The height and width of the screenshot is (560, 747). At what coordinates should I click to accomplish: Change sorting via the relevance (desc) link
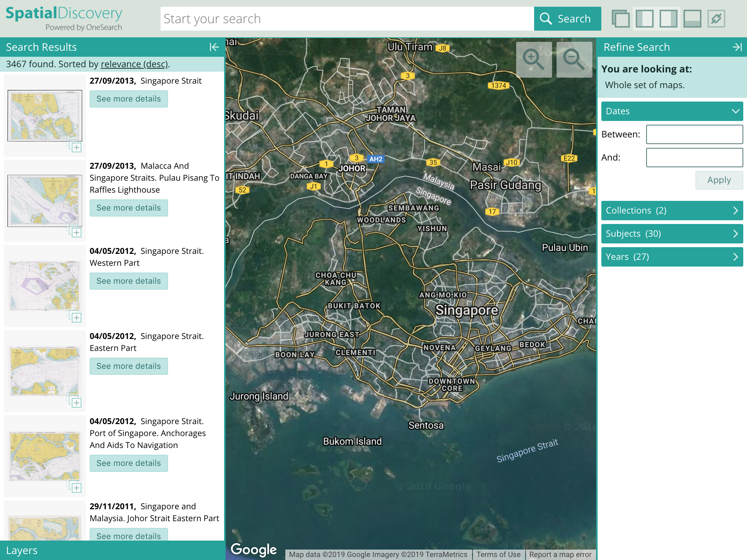[x=133, y=64]
